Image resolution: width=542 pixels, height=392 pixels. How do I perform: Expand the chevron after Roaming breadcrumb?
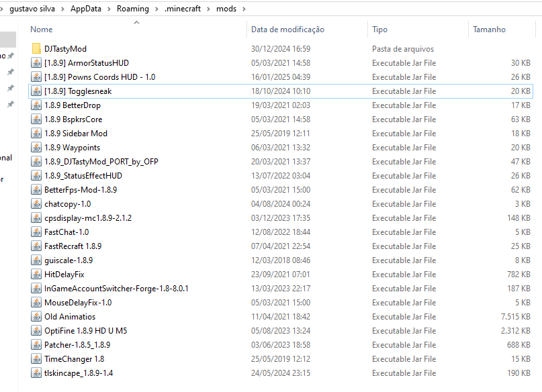(x=156, y=9)
